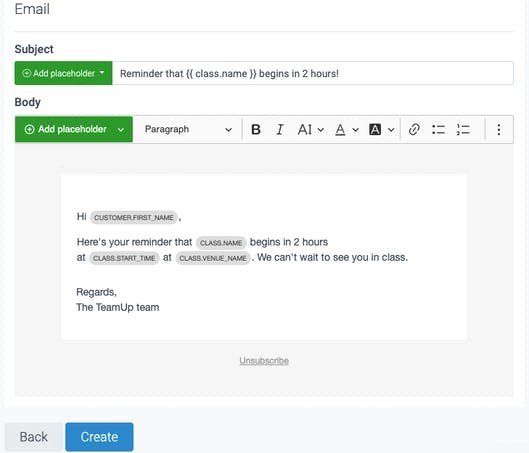Open the font size AI dropdown
Viewport: 529px width, 453px height.
coord(311,130)
